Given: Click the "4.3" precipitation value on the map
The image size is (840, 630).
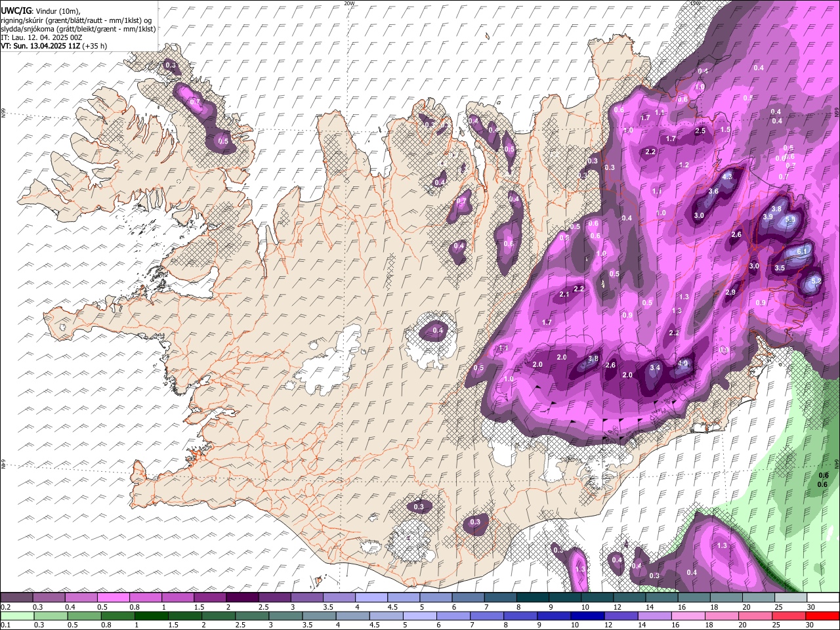Looking at the screenshot, I should click(x=727, y=177).
